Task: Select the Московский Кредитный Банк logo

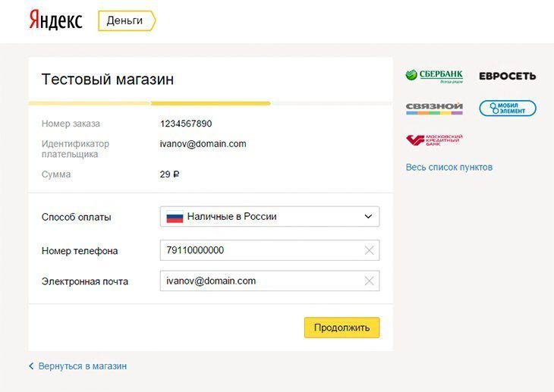Action: [434, 140]
